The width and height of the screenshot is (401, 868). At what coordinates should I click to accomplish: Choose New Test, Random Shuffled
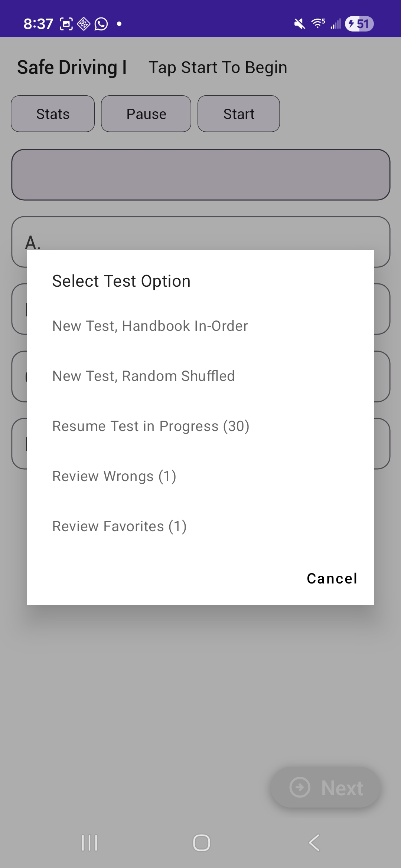143,376
